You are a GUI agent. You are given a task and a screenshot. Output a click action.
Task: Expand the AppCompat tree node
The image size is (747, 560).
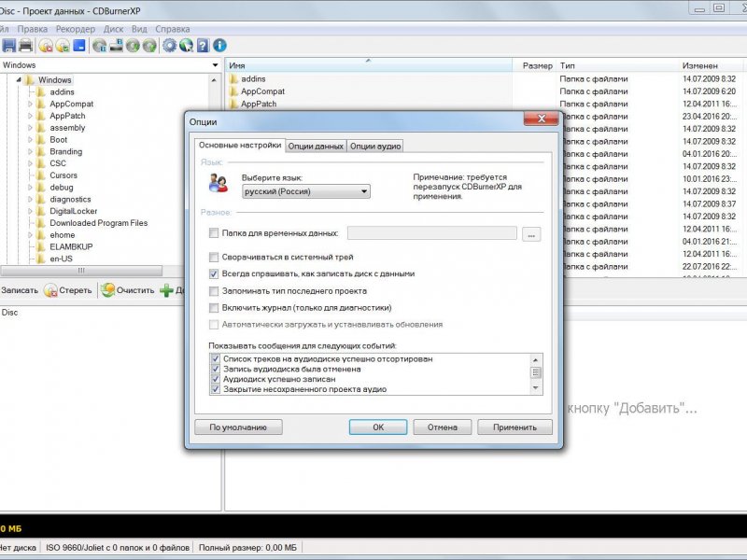point(30,104)
